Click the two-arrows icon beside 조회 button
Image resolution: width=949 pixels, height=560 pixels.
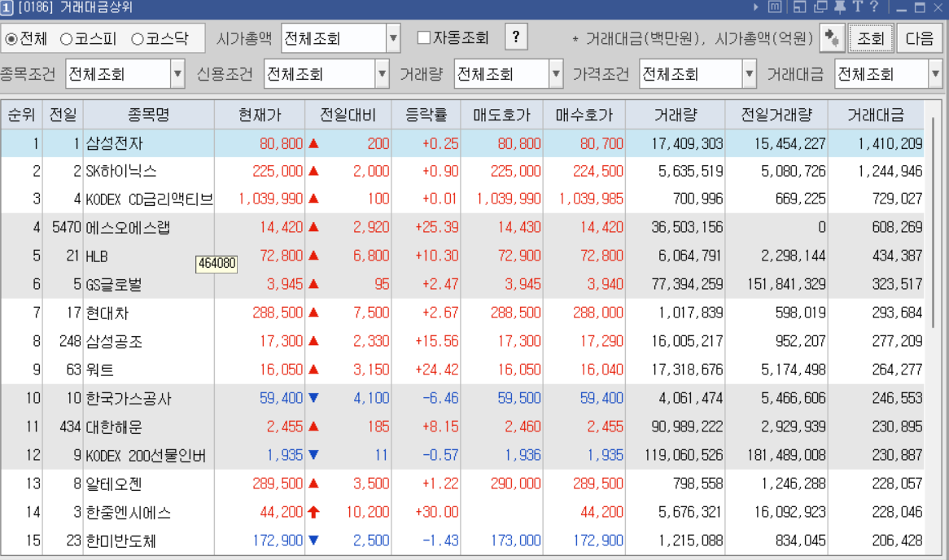(x=832, y=38)
